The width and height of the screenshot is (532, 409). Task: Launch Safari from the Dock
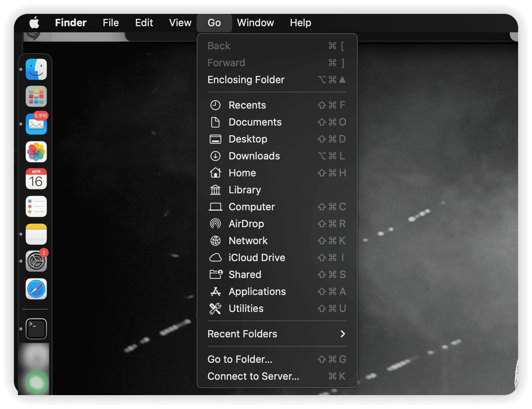coord(36,289)
